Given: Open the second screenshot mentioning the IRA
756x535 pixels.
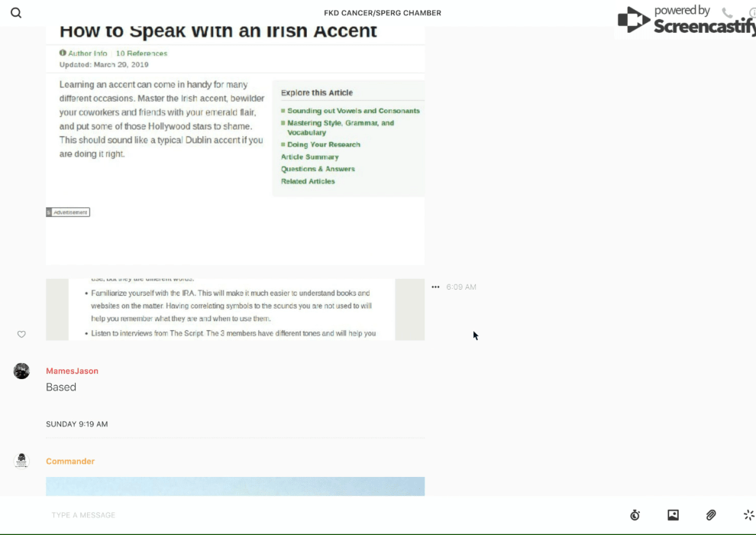Looking at the screenshot, I should coord(235,310).
